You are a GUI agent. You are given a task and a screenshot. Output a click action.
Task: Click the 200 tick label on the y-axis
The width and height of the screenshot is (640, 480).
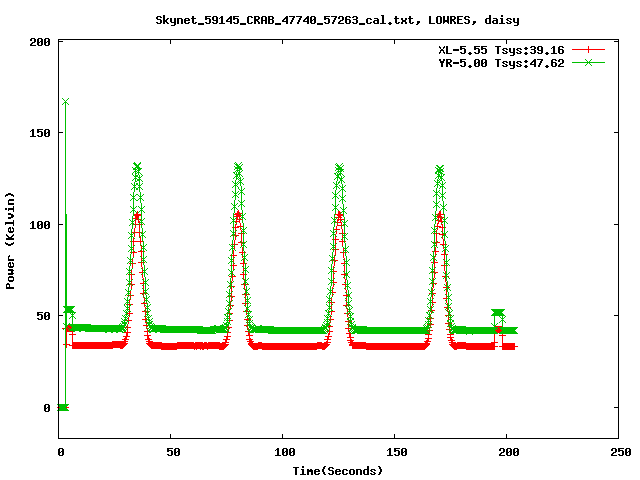pyautogui.click(x=40, y=42)
